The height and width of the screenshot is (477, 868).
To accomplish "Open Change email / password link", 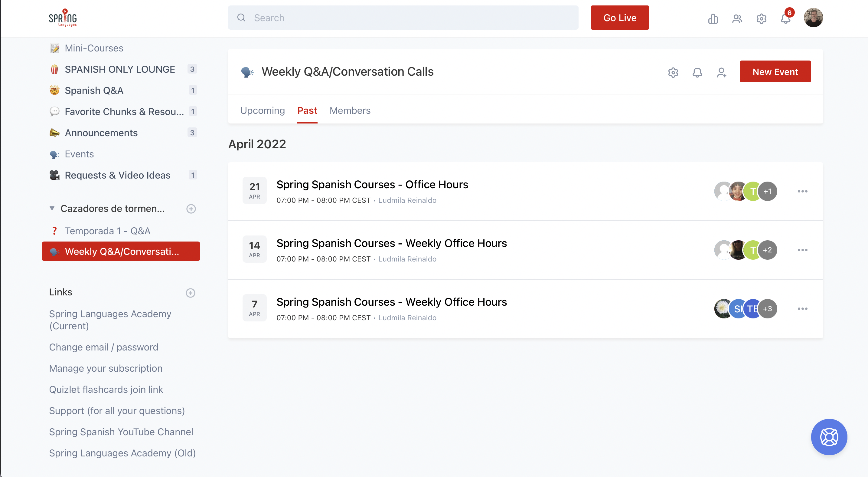I will 104,347.
